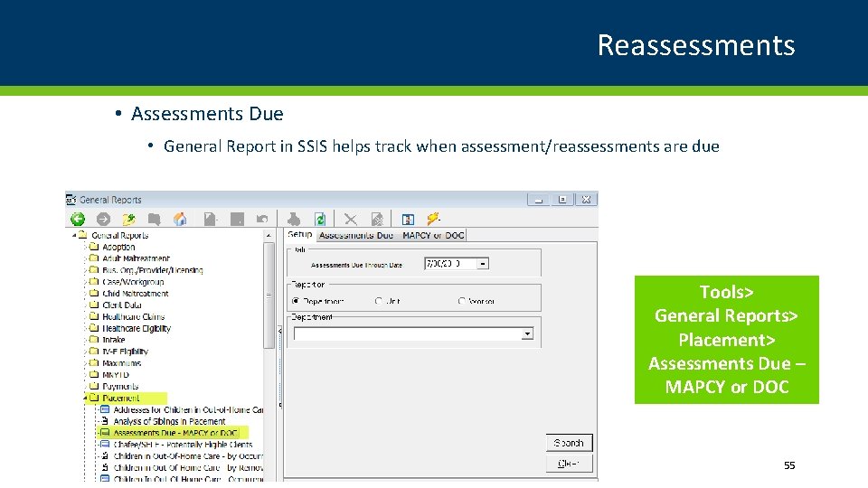The image size is (868, 488).
Task: Select the Healthcare Eligibility tree item
Action: pyautogui.click(x=137, y=329)
